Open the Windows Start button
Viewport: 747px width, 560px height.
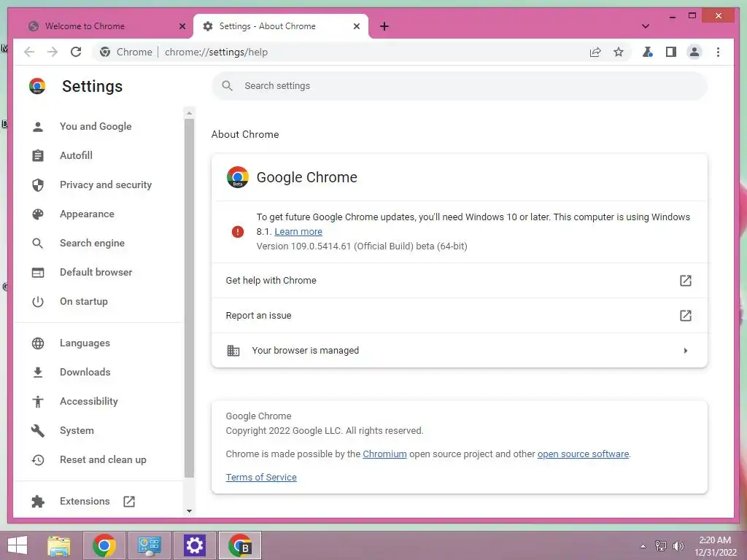click(18, 545)
